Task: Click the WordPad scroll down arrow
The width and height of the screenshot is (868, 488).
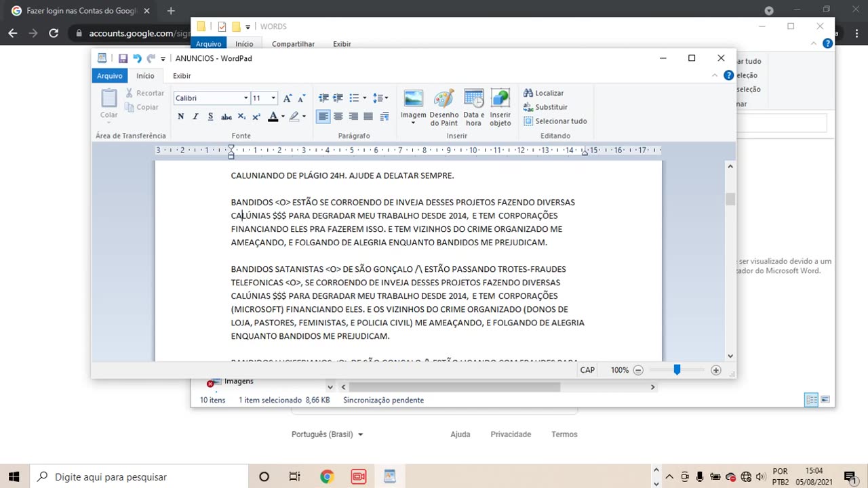Action: click(x=730, y=356)
